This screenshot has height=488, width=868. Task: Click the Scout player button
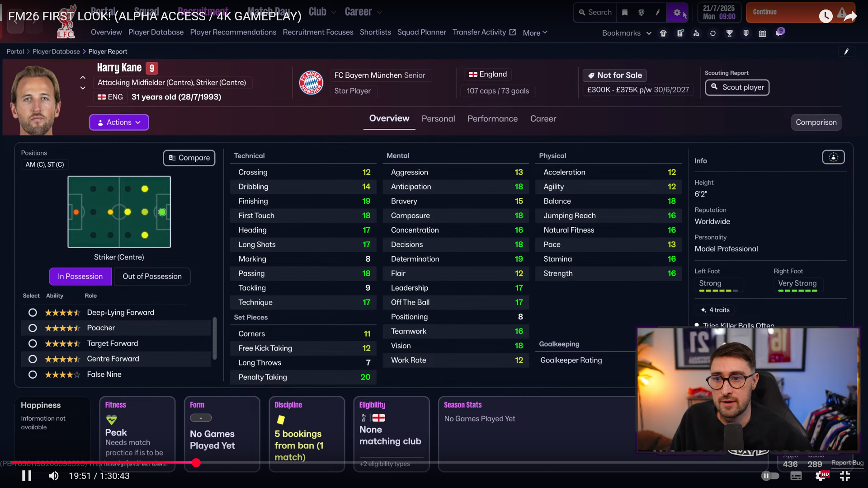tap(737, 87)
